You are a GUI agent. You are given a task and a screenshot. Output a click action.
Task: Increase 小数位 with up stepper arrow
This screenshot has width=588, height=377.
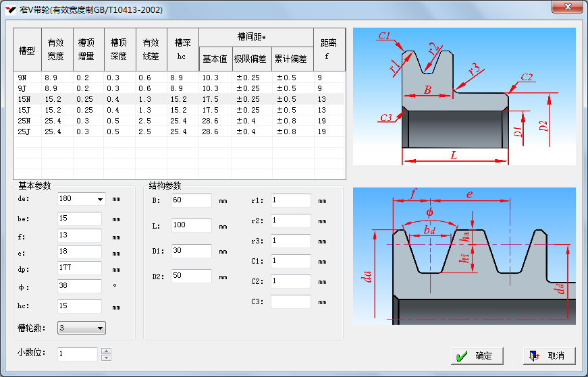click(x=106, y=351)
